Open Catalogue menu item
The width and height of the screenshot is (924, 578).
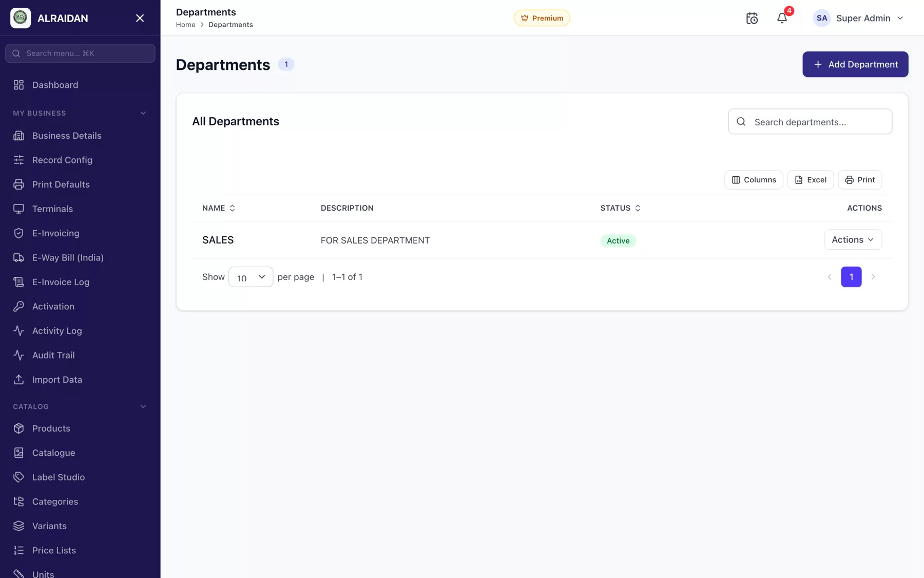click(x=80, y=453)
